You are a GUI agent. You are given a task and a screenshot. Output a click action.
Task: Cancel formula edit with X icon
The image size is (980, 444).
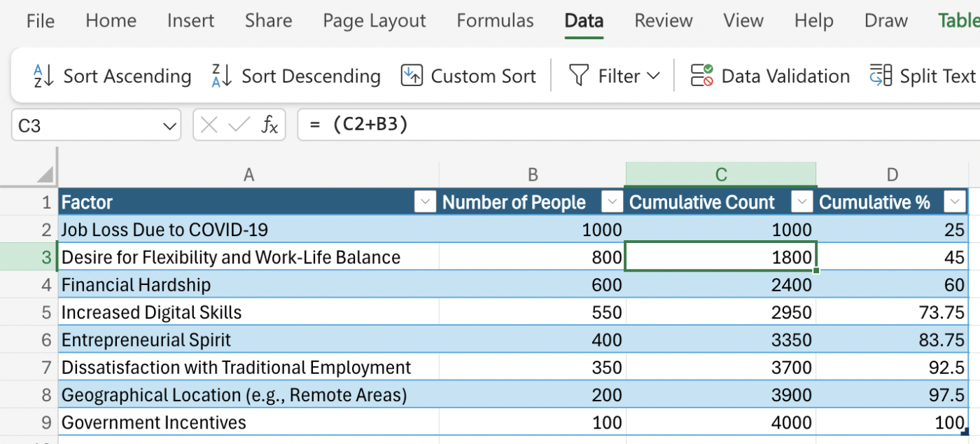point(209,125)
